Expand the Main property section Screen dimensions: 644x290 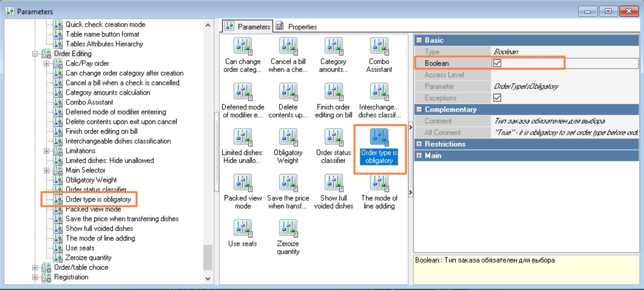tap(419, 155)
